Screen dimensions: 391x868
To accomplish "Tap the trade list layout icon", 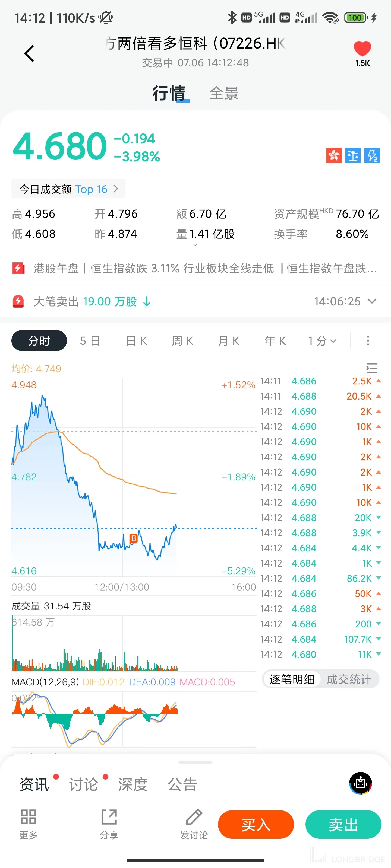I will coord(372,368).
